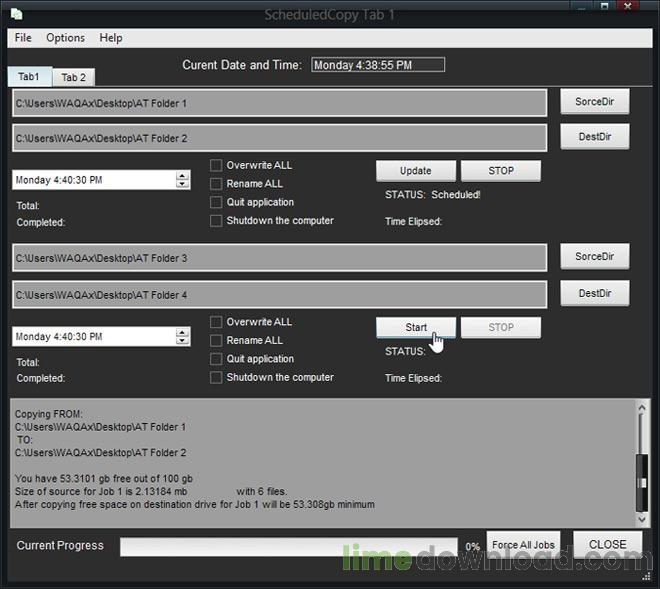The height and width of the screenshot is (589, 660).
Task: Open the File menu
Action: 23,38
